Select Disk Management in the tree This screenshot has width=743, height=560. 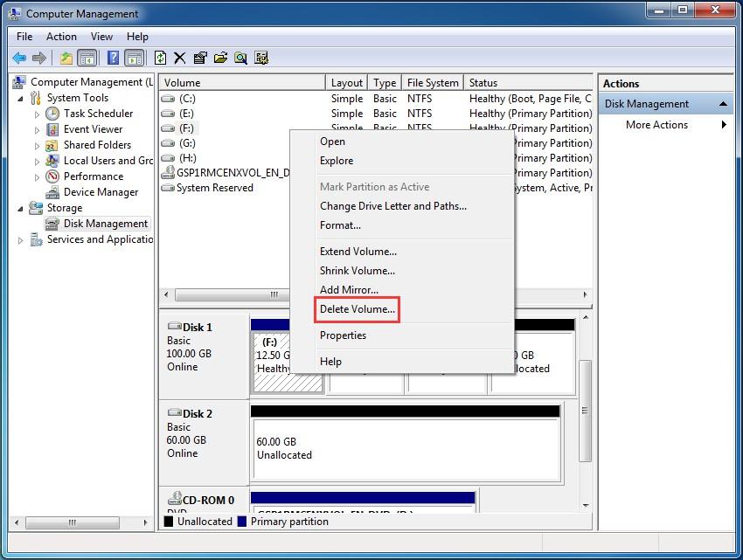click(106, 224)
